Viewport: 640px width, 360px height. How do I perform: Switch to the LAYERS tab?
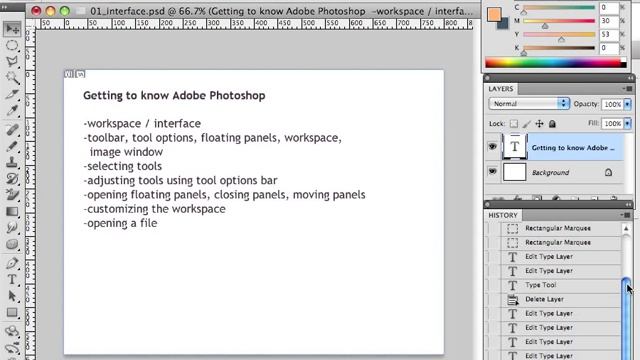[x=501, y=89]
